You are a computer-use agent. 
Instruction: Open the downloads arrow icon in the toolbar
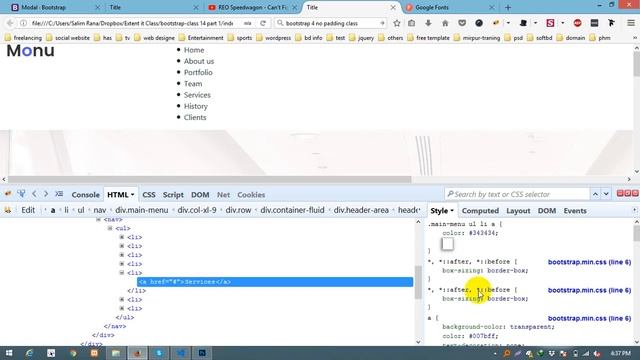pos(428,23)
